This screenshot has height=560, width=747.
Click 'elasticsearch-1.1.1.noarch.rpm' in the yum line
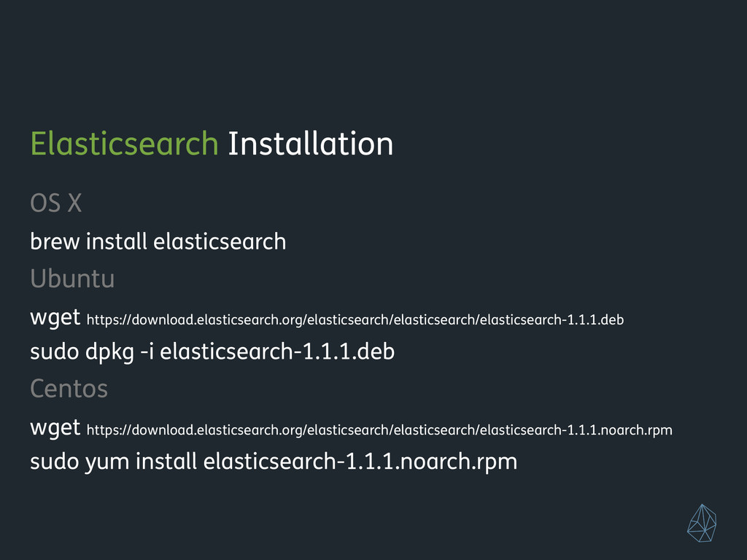coord(360,462)
